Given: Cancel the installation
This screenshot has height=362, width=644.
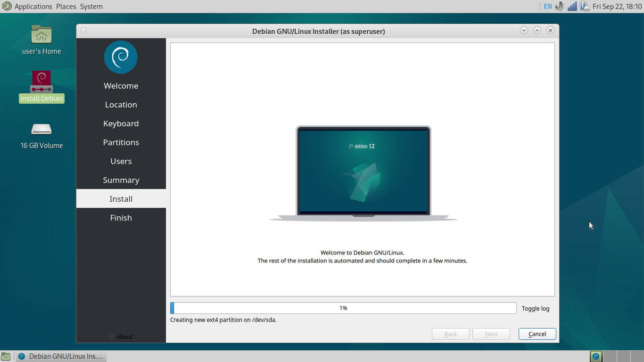Looking at the screenshot, I should [x=537, y=334].
